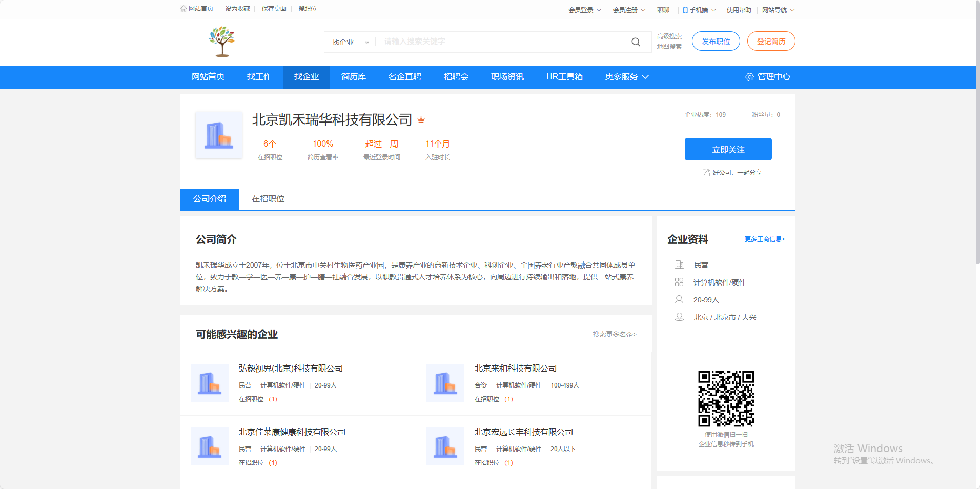Open 更多工商信息 link
This screenshot has height=489, width=980.
point(764,239)
